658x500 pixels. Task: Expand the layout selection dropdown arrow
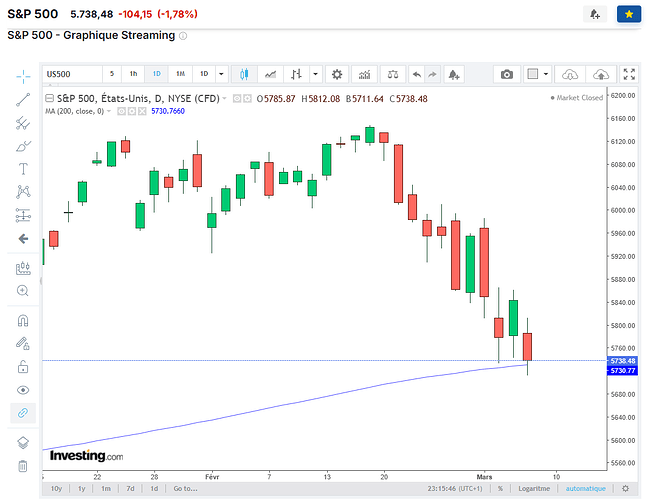[546, 74]
